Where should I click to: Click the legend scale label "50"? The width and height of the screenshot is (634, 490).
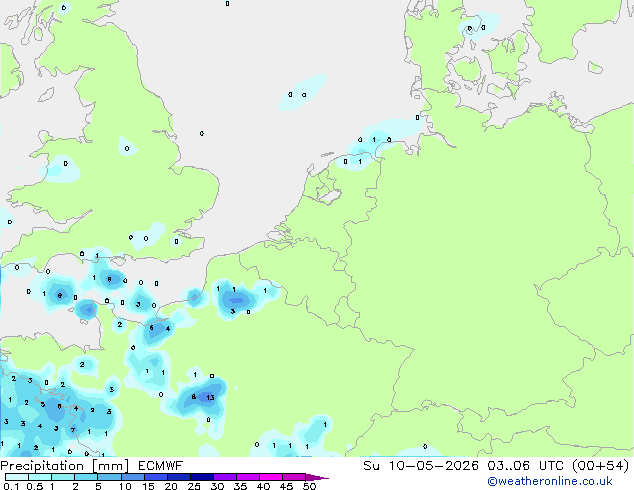pyautogui.click(x=309, y=486)
